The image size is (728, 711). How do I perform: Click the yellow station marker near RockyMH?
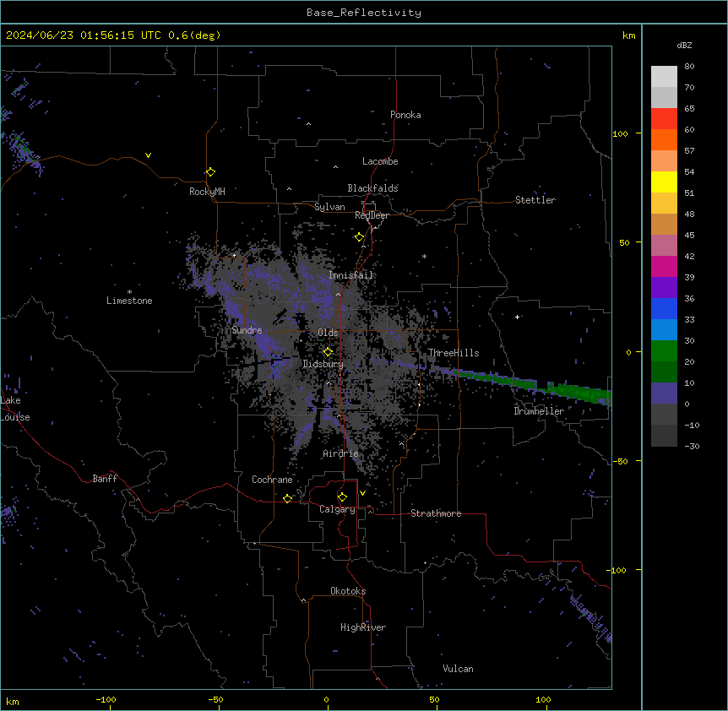point(210,172)
